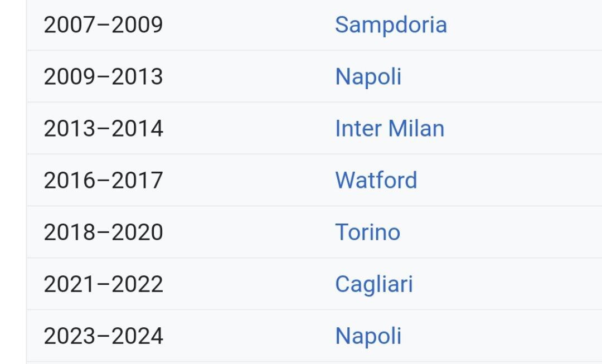Select the 2021–2022 years text
The height and width of the screenshot is (364, 602).
pos(103,284)
